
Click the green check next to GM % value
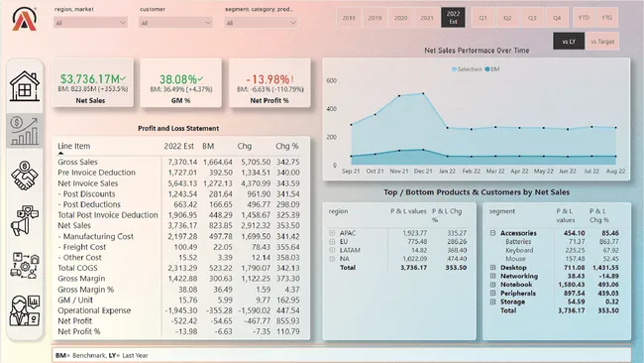200,78
